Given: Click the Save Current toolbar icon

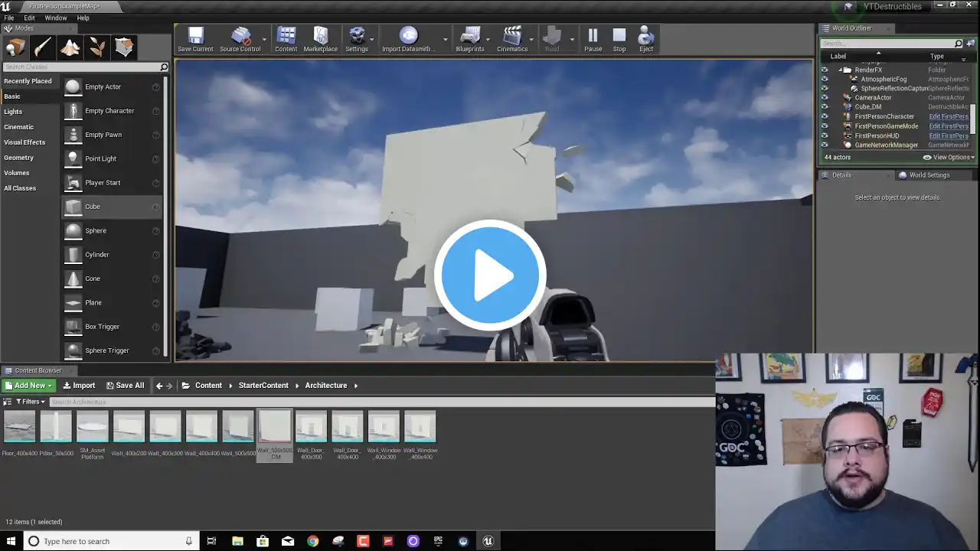Looking at the screenshot, I should coord(195,39).
